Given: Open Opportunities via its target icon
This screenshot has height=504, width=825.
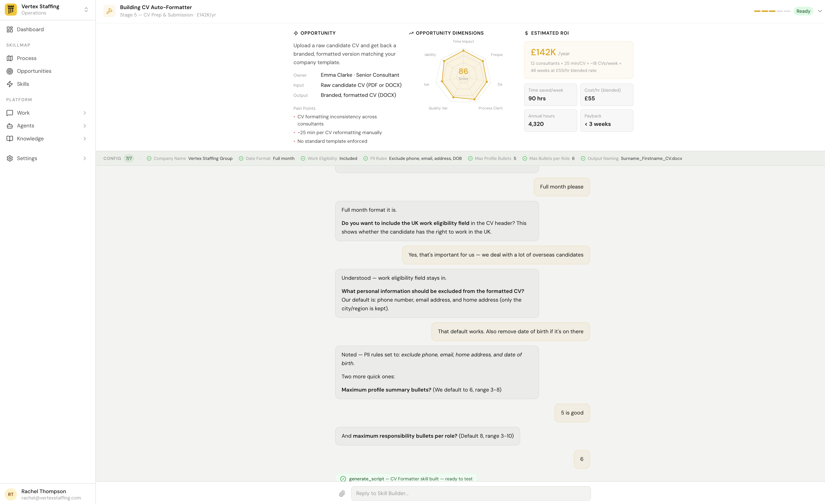Looking at the screenshot, I should [x=10, y=71].
